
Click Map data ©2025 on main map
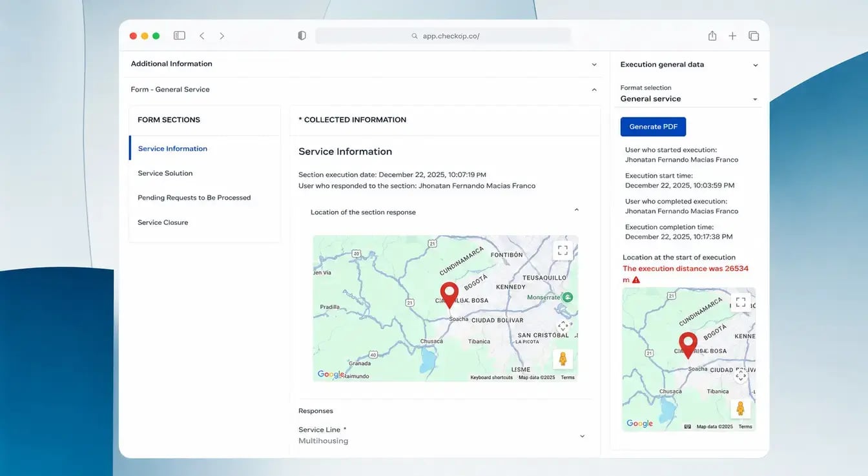pos(537,378)
